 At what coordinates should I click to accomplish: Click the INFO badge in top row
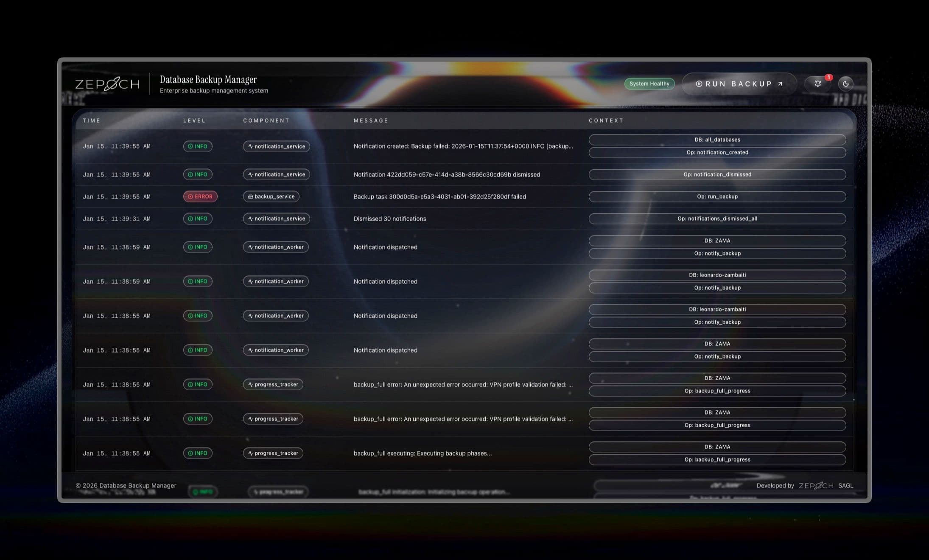tap(198, 146)
